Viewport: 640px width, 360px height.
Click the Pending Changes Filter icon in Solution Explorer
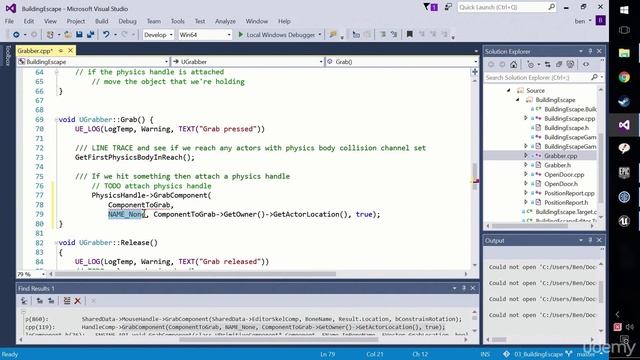click(530, 64)
